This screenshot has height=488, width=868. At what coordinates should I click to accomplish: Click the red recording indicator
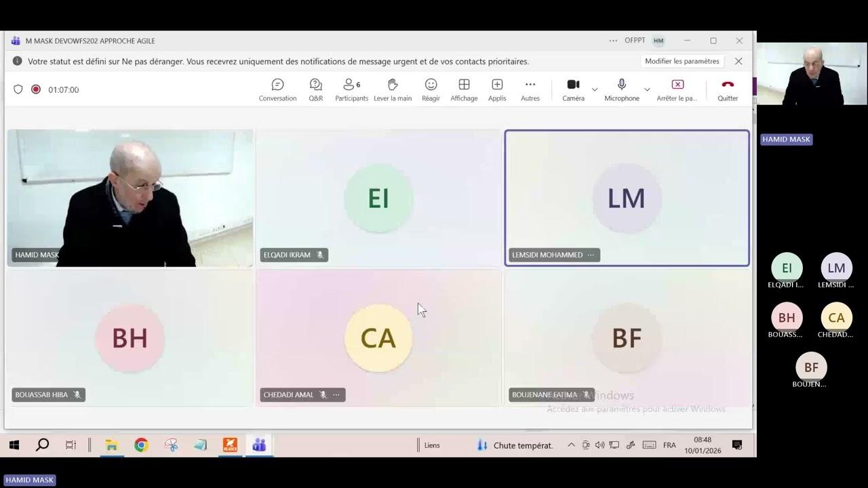coord(36,89)
